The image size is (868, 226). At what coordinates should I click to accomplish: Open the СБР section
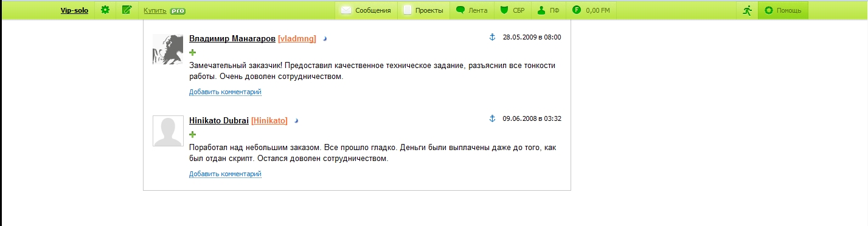pos(513,10)
